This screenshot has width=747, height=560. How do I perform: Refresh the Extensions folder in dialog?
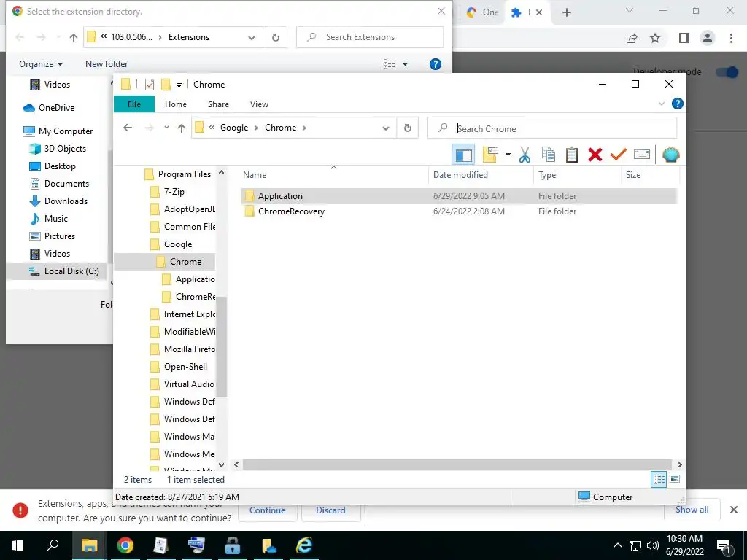tap(275, 37)
